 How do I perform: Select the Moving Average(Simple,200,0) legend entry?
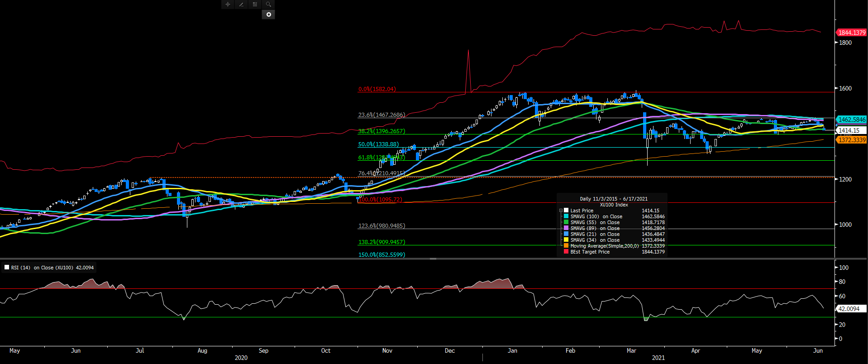point(604,246)
